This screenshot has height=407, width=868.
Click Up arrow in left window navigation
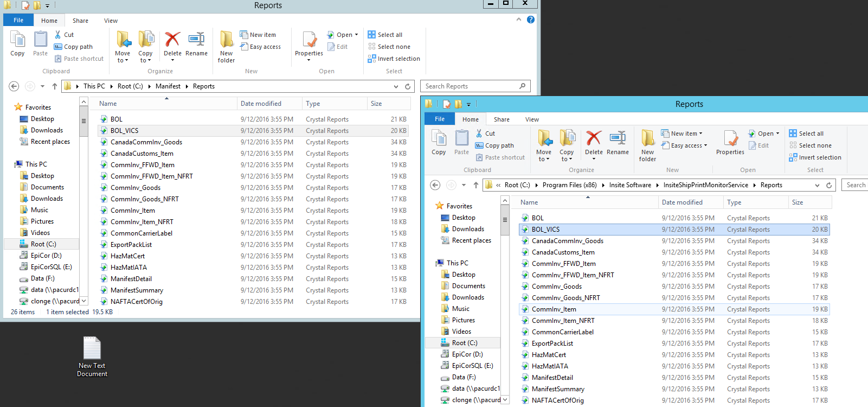click(x=55, y=86)
